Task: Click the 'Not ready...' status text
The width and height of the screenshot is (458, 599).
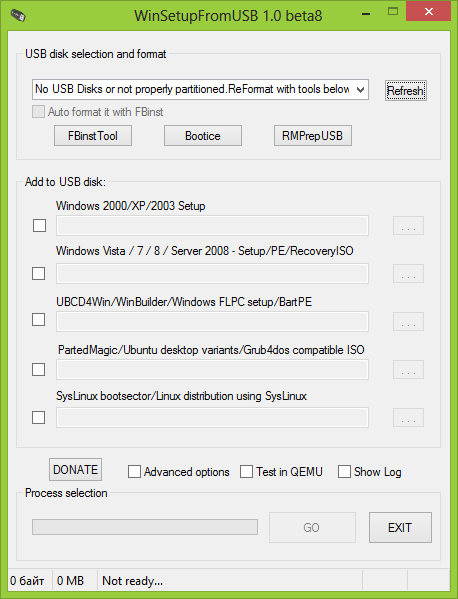Action: point(133,581)
